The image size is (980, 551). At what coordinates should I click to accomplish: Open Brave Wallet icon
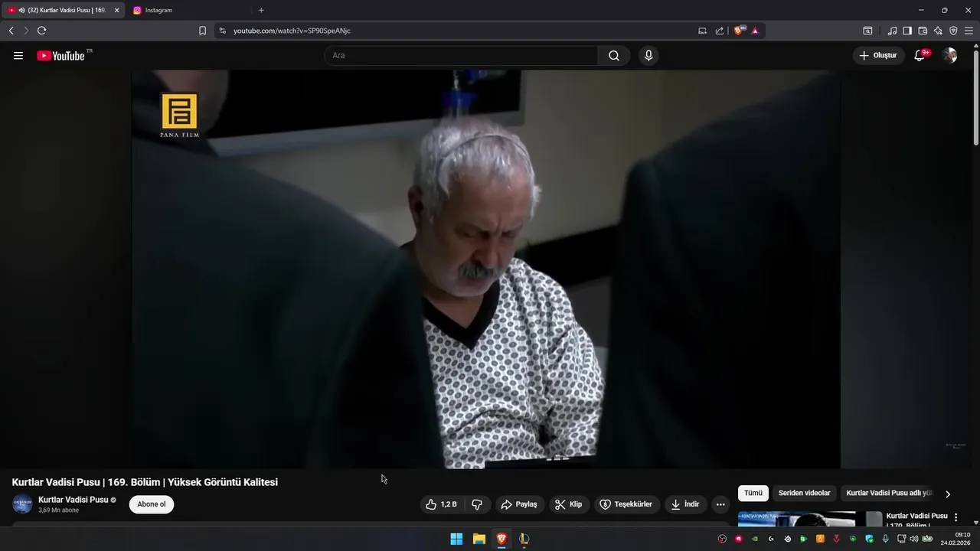923,31
